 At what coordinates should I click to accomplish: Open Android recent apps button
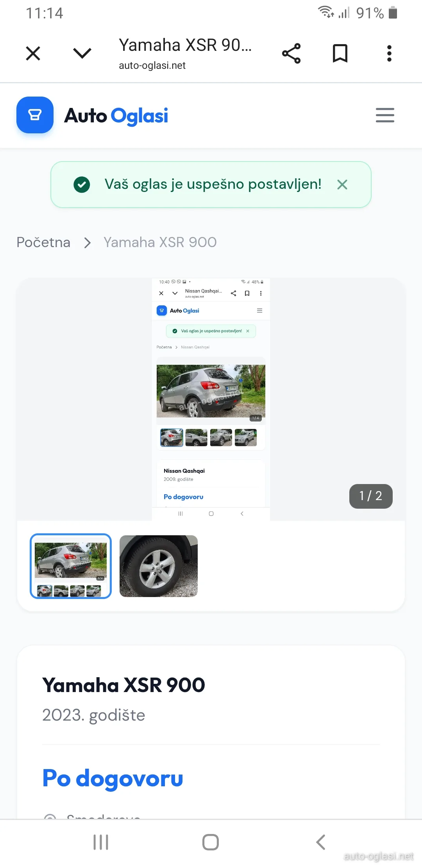[x=101, y=842]
